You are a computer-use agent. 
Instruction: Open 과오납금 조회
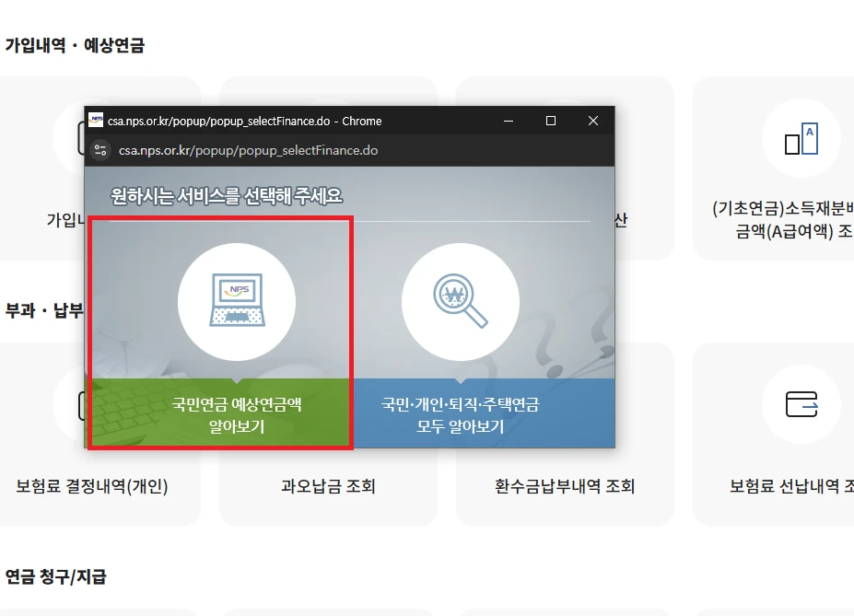(x=326, y=485)
